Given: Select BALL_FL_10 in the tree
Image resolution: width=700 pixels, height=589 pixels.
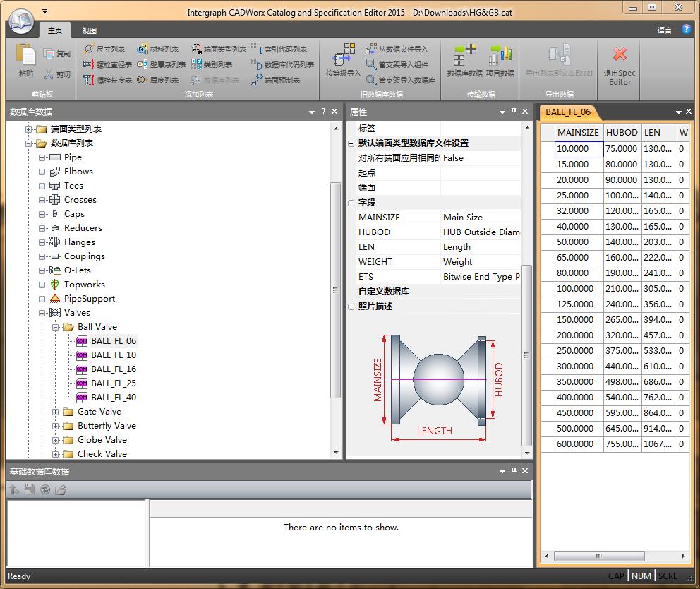Looking at the screenshot, I should (x=114, y=355).
